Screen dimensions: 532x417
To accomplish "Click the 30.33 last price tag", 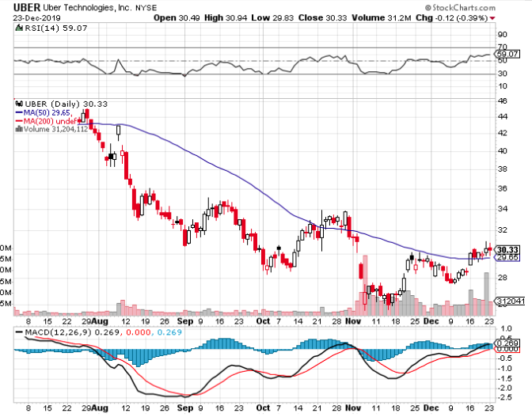I will 507,250.
